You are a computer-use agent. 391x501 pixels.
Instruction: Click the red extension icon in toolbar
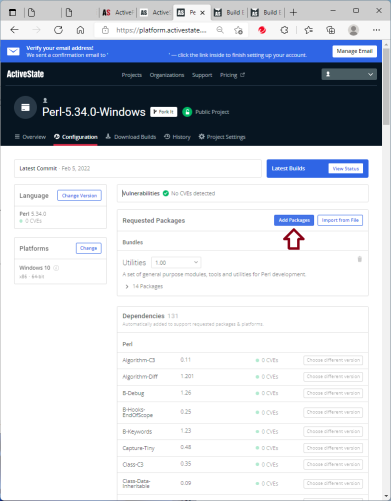pyautogui.click(x=262, y=30)
